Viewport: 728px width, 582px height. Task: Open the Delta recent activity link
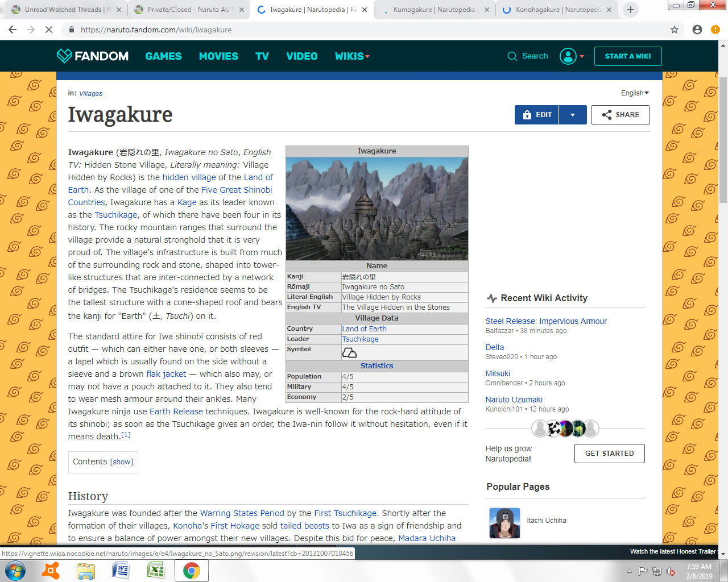(495, 347)
